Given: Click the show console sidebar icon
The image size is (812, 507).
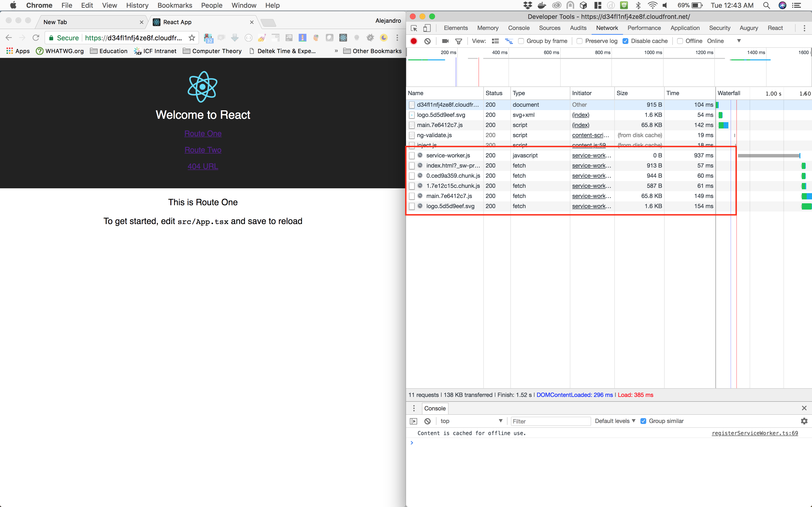Looking at the screenshot, I should [x=414, y=421].
